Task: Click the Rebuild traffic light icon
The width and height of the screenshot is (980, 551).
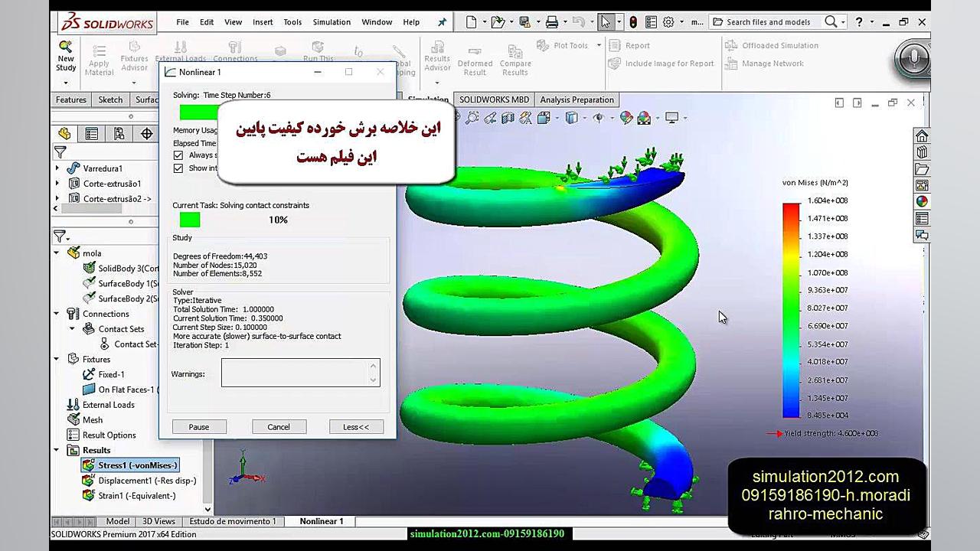Action: click(x=632, y=22)
